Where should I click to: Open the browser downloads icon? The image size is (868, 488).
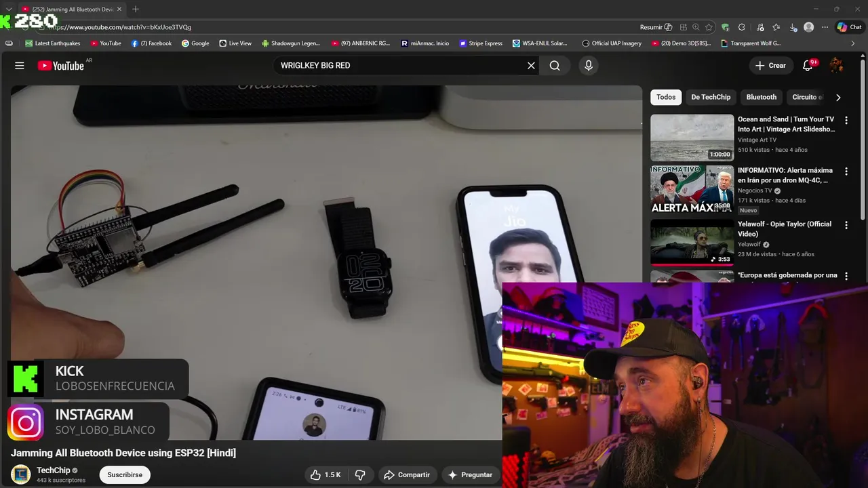point(793,27)
